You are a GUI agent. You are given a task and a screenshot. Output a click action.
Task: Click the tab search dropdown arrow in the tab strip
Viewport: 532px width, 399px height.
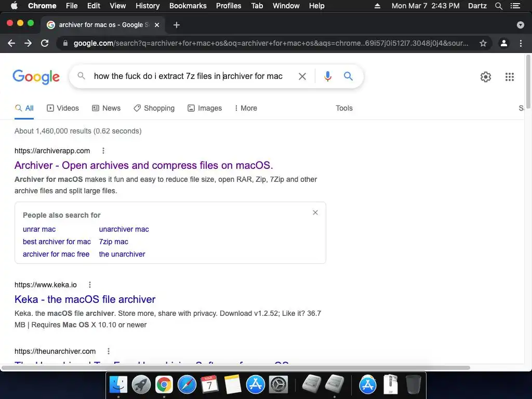tap(521, 25)
